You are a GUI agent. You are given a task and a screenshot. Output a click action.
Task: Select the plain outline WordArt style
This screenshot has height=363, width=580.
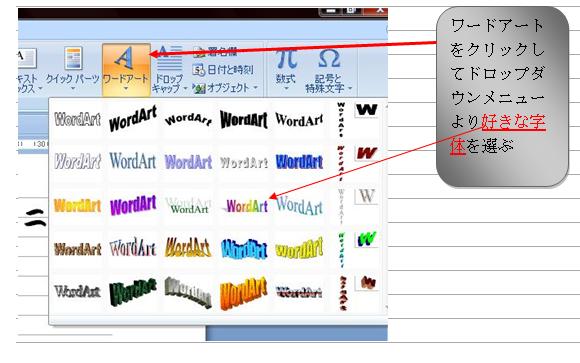click(78, 120)
